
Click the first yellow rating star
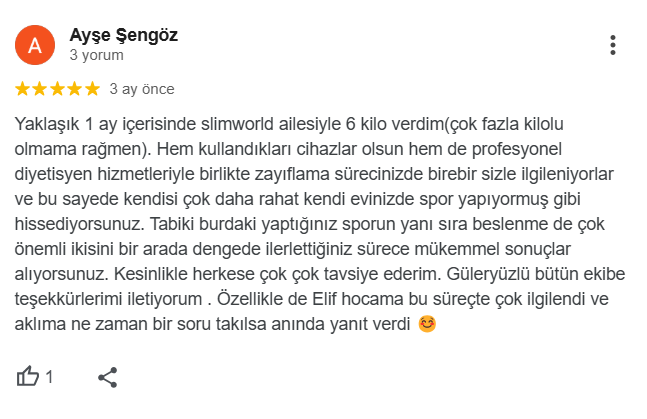[x=25, y=89]
